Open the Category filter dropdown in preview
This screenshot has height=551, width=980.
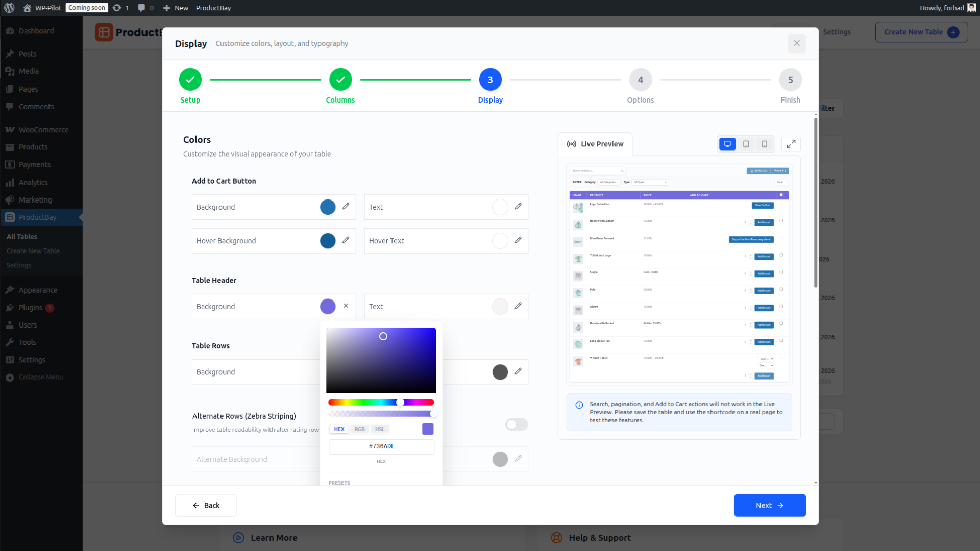608,182
